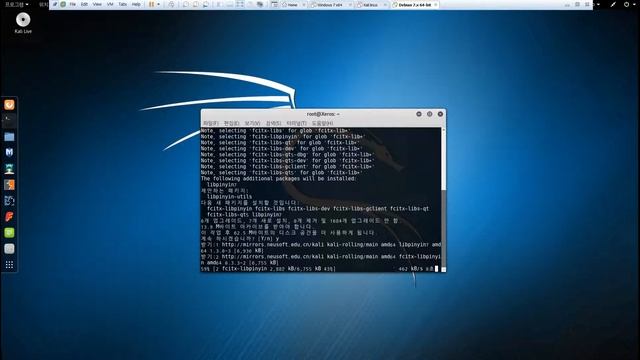This screenshot has width=640, height=360.
Task: Click the take snapshot clock icon
Action: 186,4
